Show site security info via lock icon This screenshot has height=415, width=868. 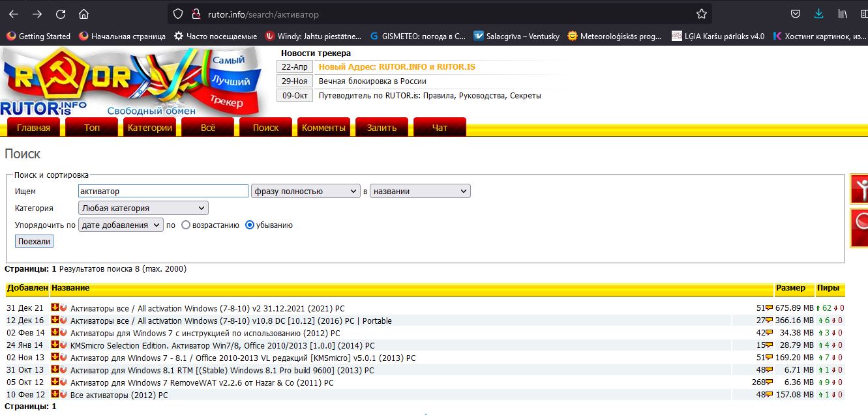point(195,14)
